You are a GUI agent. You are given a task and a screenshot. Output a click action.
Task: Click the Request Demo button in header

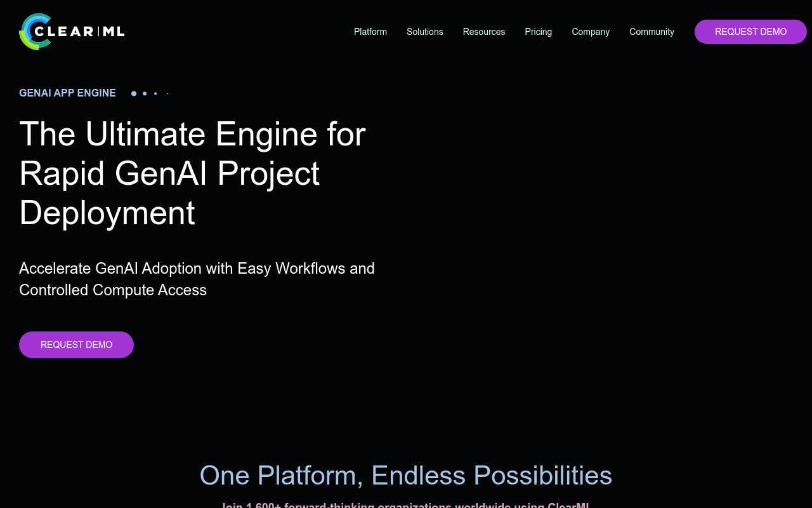click(x=750, y=32)
